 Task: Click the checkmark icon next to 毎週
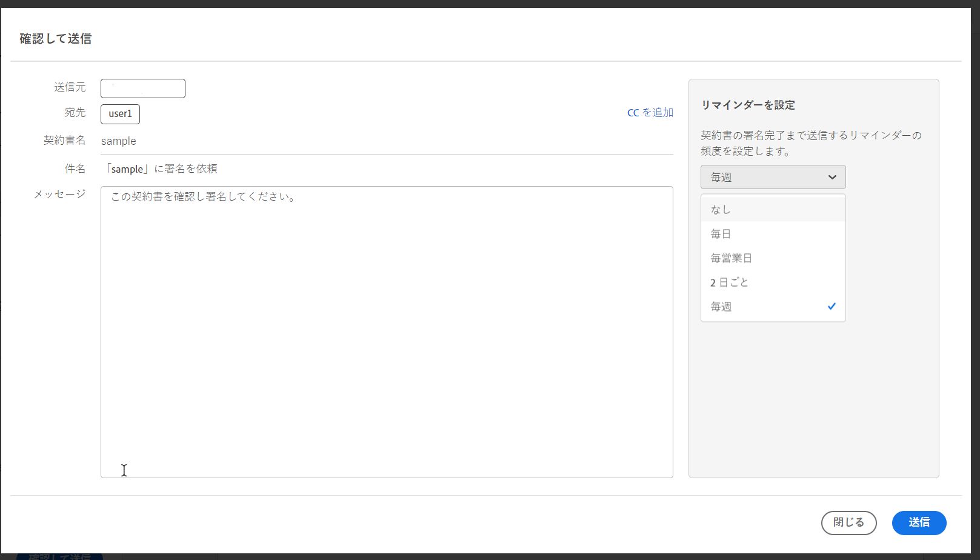pyautogui.click(x=832, y=306)
